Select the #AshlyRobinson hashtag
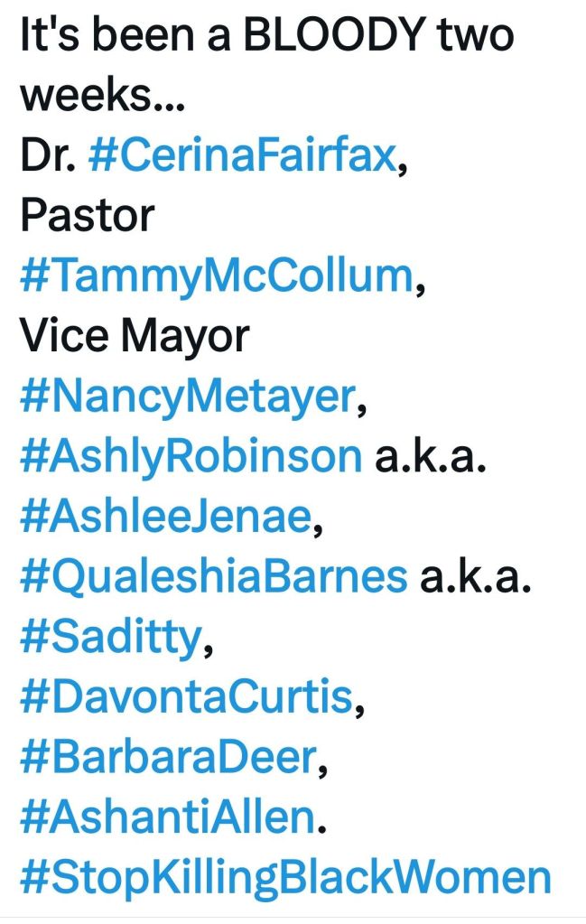Screen dimensions: 586x924 (190, 456)
